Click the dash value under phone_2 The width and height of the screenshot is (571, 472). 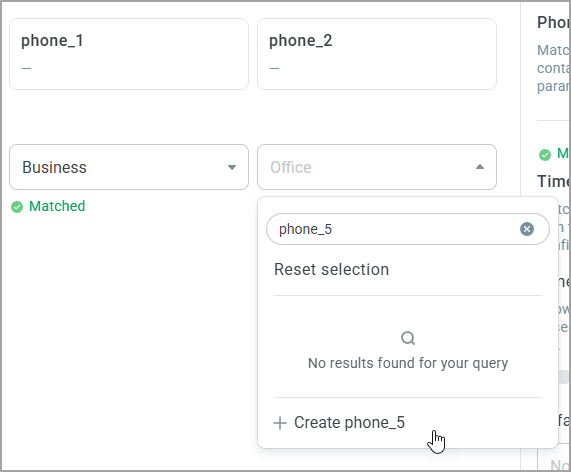(x=275, y=68)
